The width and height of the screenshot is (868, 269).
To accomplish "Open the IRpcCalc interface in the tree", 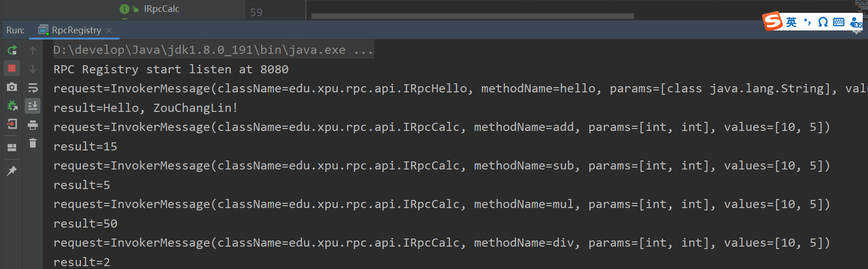I will pos(161,9).
